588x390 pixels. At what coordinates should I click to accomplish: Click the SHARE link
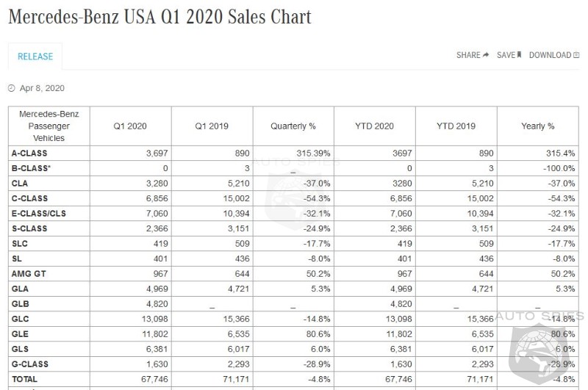[468, 55]
